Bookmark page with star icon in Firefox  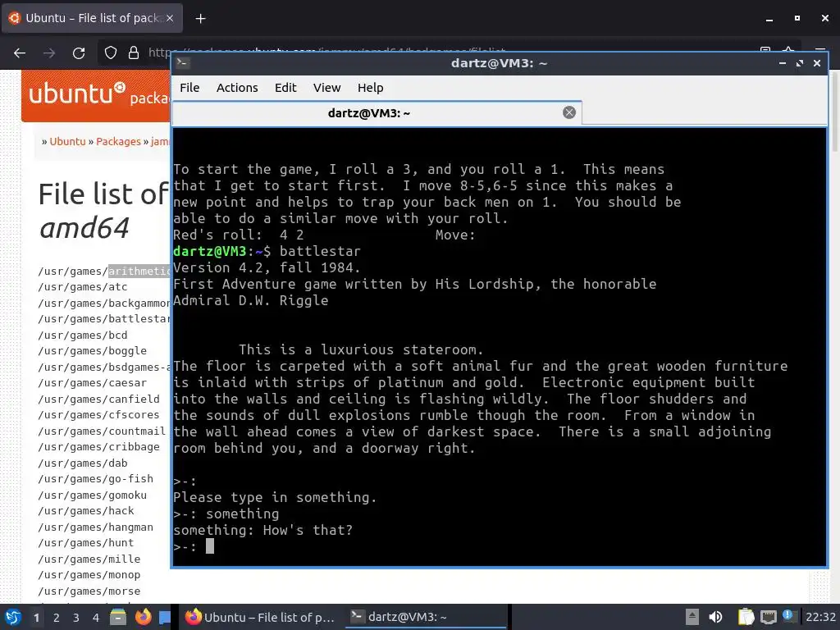coord(788,50)
